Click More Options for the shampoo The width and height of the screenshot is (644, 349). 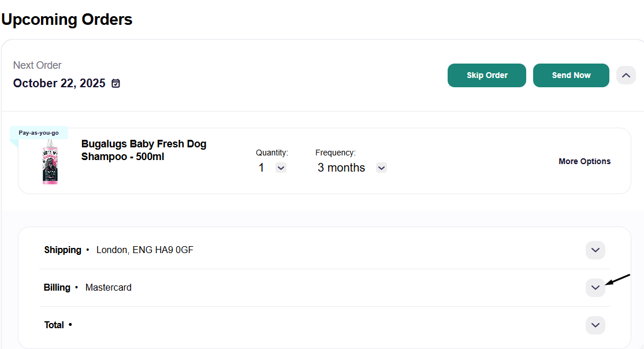pyautogui.click(x=585, y=161)
